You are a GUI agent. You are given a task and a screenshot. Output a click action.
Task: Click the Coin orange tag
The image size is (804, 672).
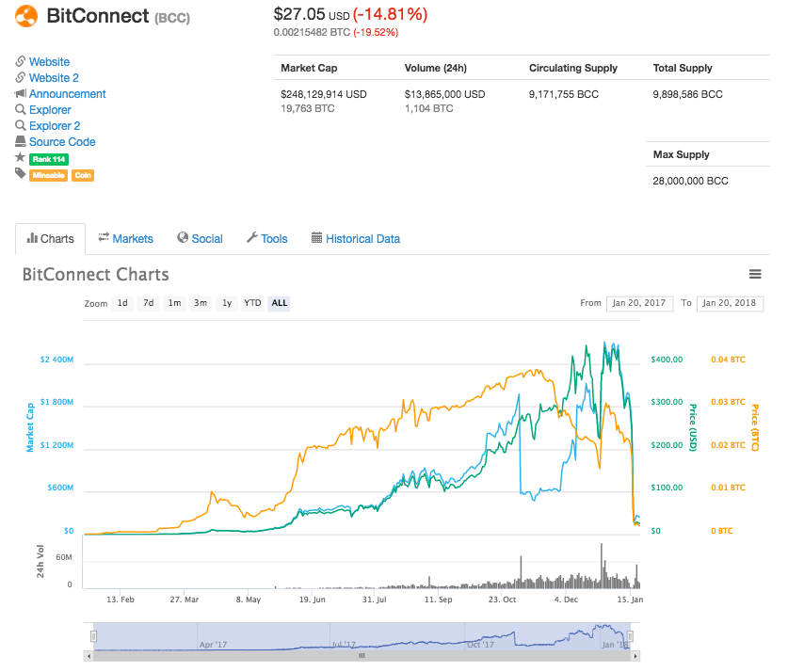(83, 175)
